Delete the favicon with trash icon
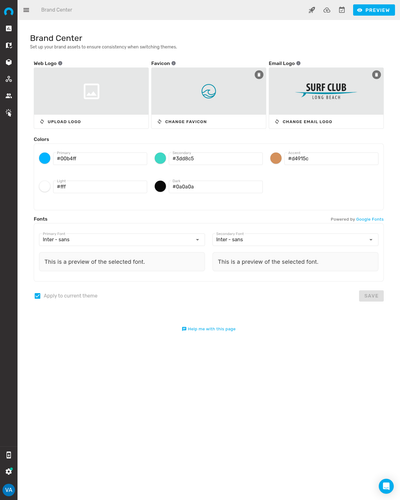The width and height of the screenshot is (400, 500). pyautogui.click(x=259, y=75)
